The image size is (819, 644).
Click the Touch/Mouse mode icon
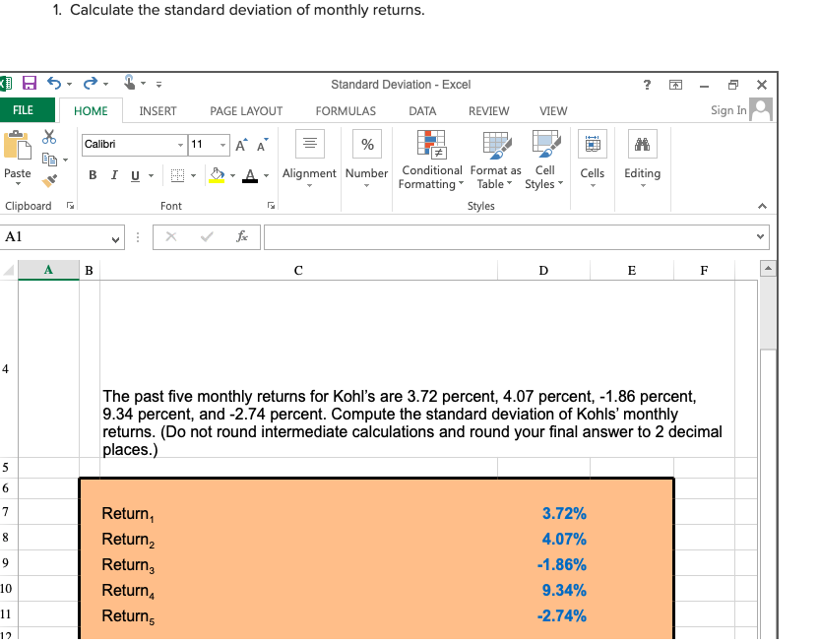[129, 83]
